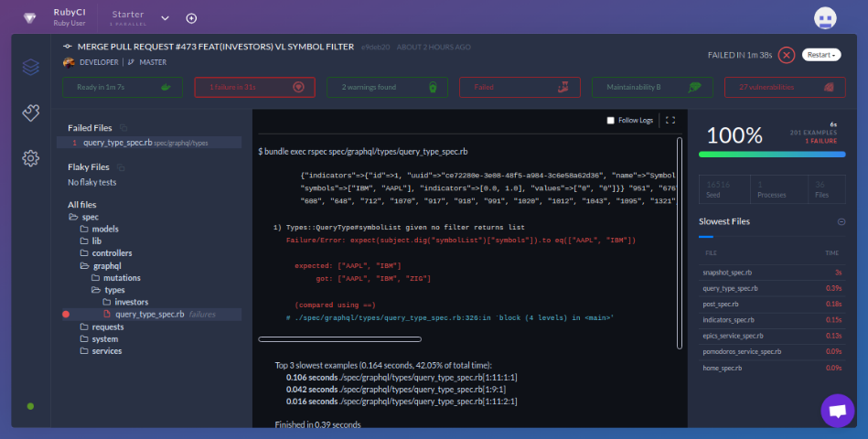Click the Processes stat box
This screenshot has width=868, height=439.
tap(778, 189)
